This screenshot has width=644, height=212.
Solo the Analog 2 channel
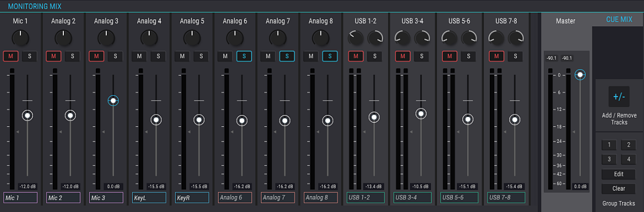point(72,56)
